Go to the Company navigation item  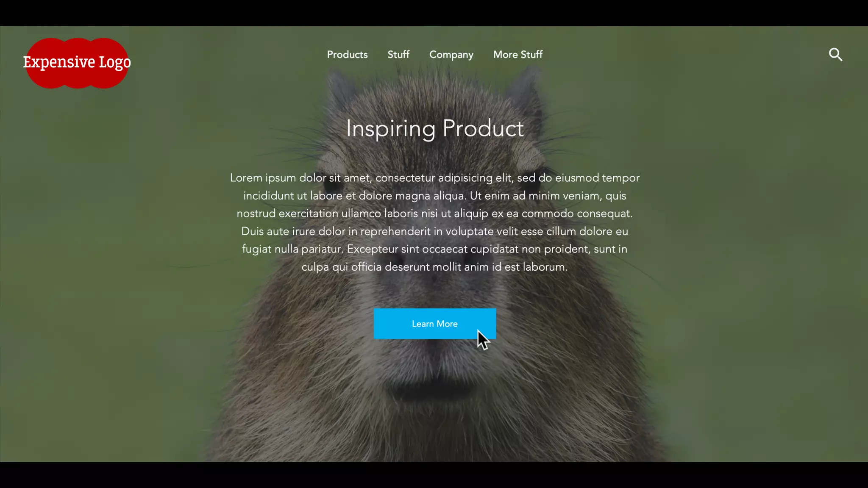(451, 55)
